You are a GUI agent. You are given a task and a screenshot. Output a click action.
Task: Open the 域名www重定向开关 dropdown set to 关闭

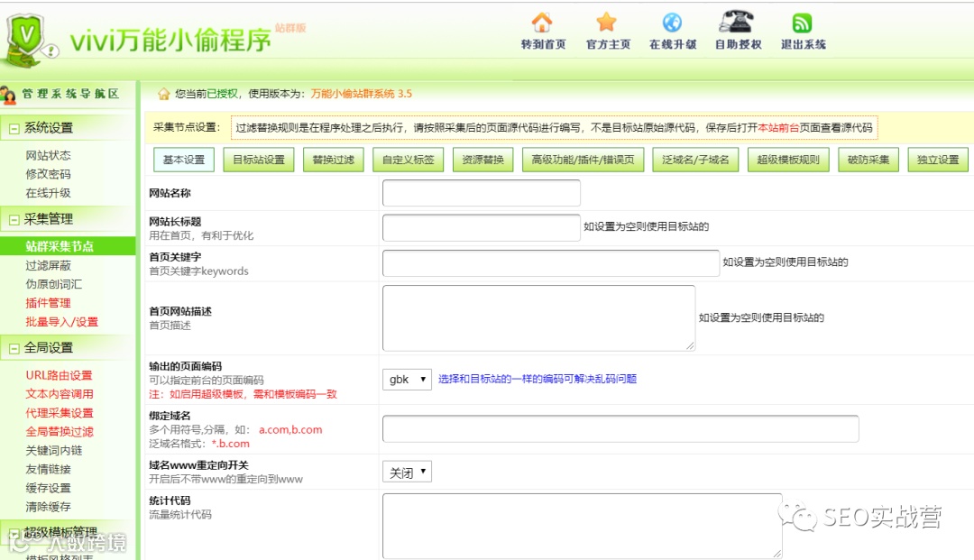click(407, 473)
